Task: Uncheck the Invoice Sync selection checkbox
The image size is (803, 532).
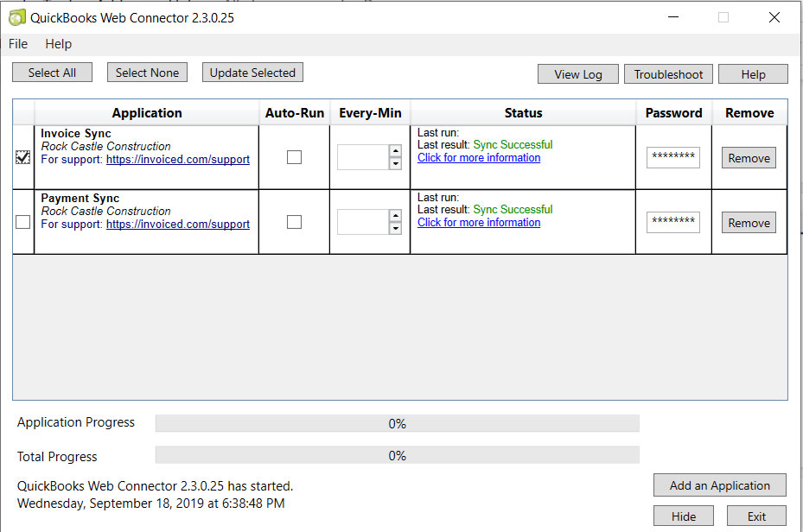Action: pos(23,157)
